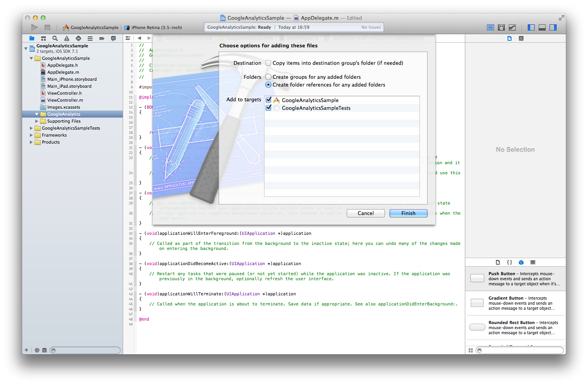This screenshot has height=385, width=588.
Task: Collapse the GoogleAnalyticsSample group
Action: [31, 58]
